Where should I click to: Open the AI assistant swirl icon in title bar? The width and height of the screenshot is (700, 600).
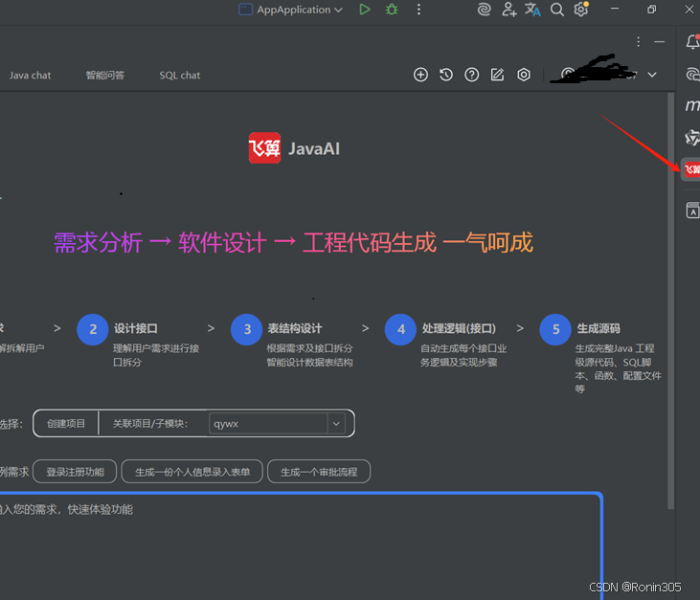click(x=484, y=10)
